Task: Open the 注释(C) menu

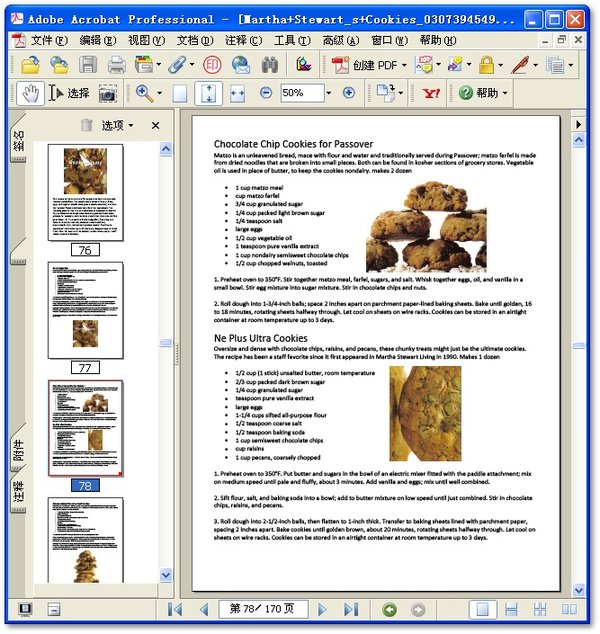Action: [x=243, y=40]
